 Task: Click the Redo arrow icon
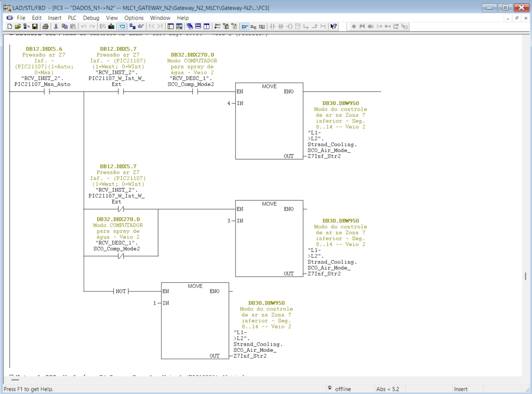point(92,27)
